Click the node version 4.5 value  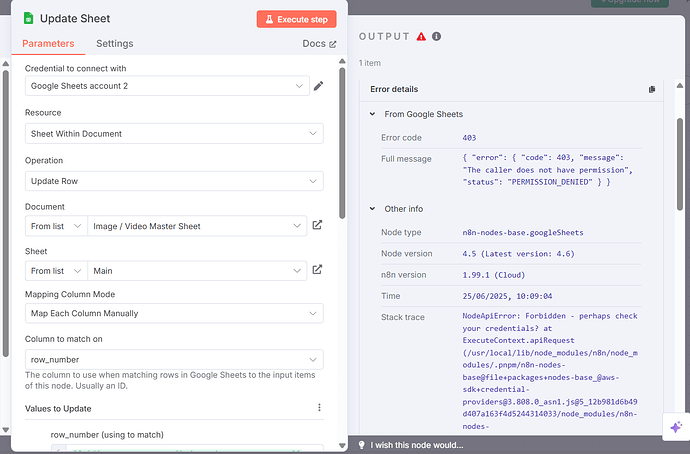pyautogui.click(x=518, y=254)
